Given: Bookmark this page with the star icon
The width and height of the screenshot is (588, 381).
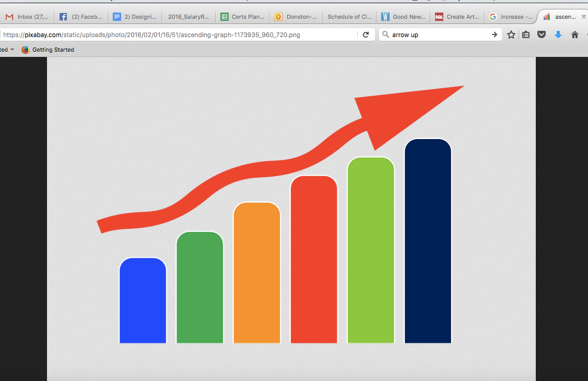Looking at the screenshot, I should tap(511, 35).
